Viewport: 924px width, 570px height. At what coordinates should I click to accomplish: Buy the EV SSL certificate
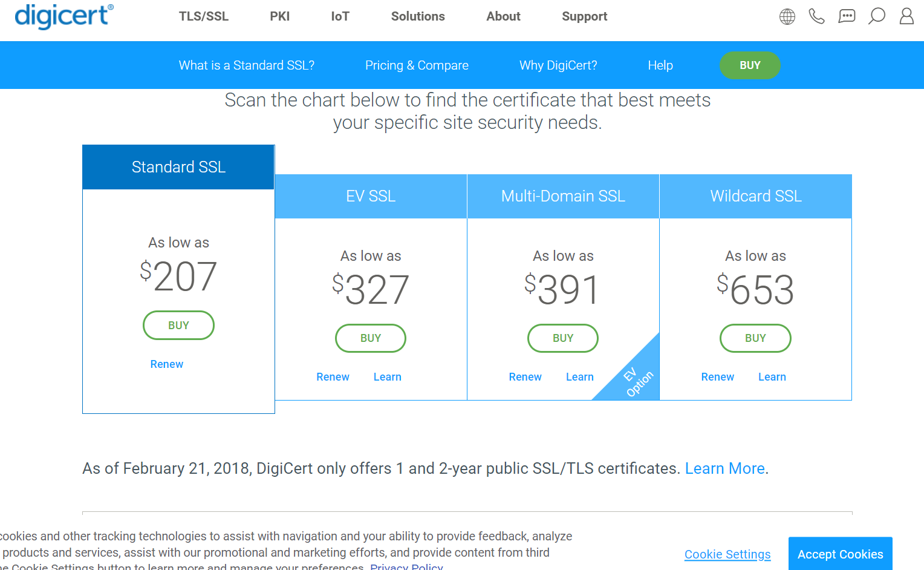[x=371, y=338]
